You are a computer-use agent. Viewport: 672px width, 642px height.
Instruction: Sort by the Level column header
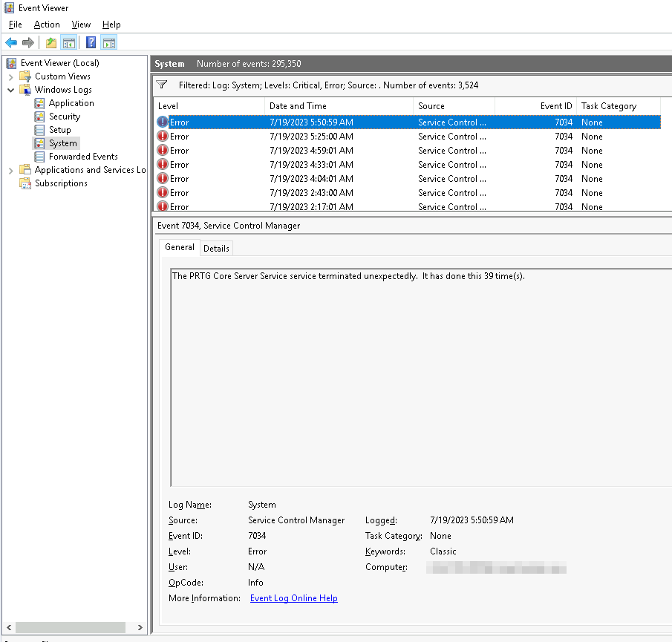209,106
